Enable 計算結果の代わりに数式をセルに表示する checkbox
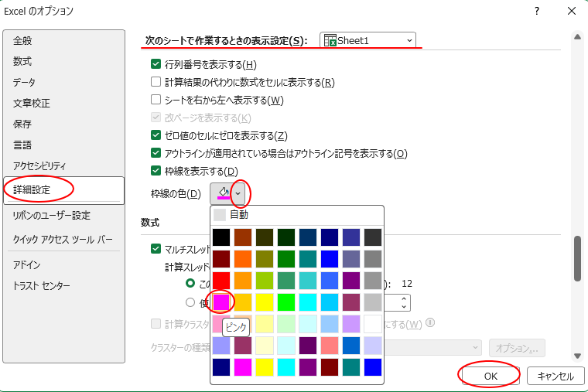This screenshot has height=392, width=588. pyautogui.click(x=156, y=82)
